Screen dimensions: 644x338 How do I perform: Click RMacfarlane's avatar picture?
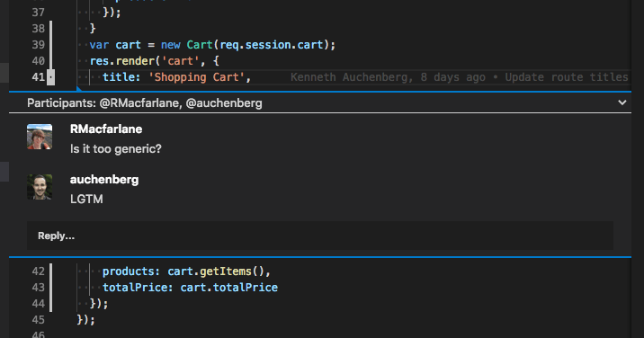tap(40, 137)
